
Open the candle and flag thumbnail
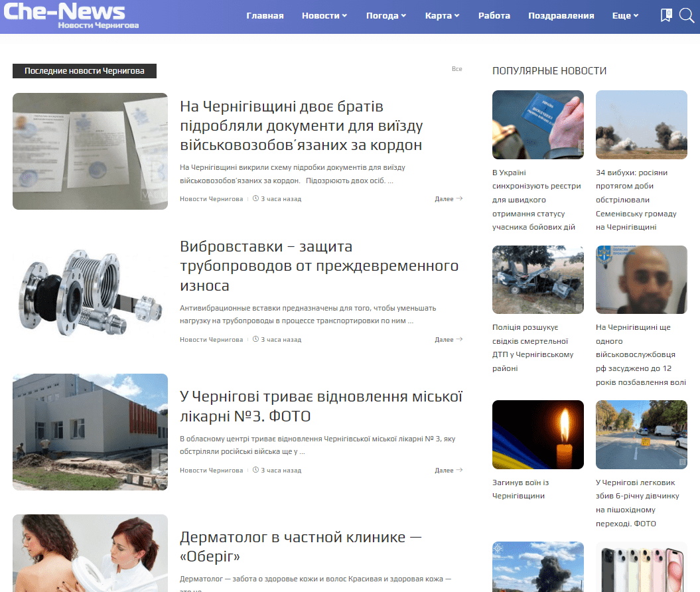pyautogui.click(x=538, y=435)
